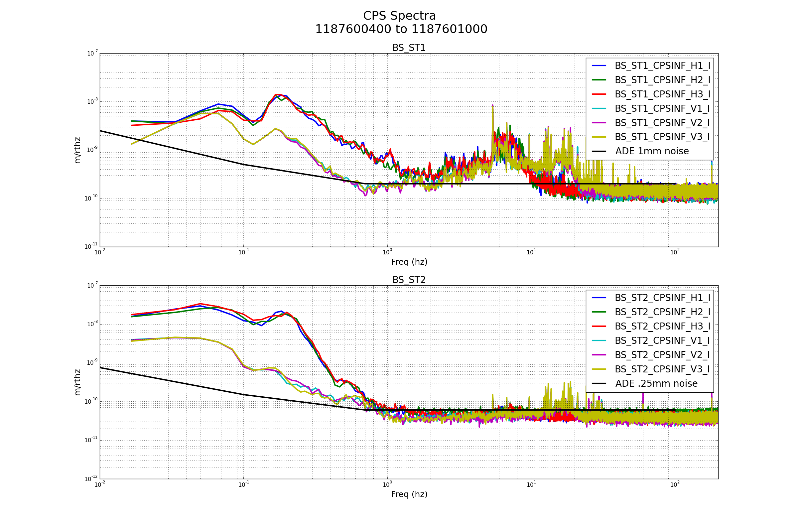Click the cyan BS_ST2_CPSINF_V1_I legend swatch
798x532 pixels.
click(x=599, y=340)
